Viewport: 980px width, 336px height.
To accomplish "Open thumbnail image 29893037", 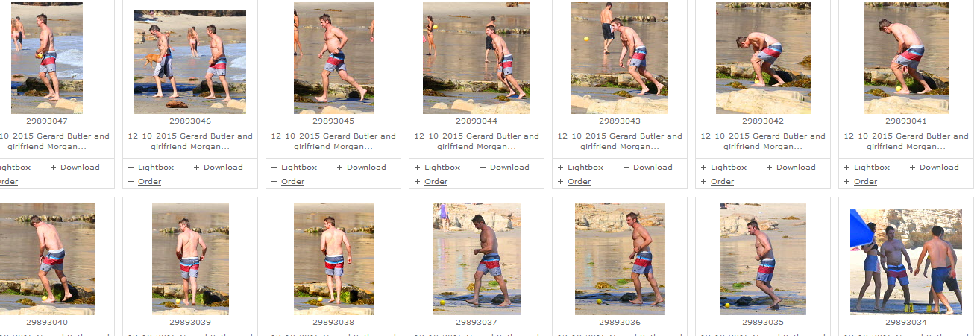I will [x=477, y=259].
